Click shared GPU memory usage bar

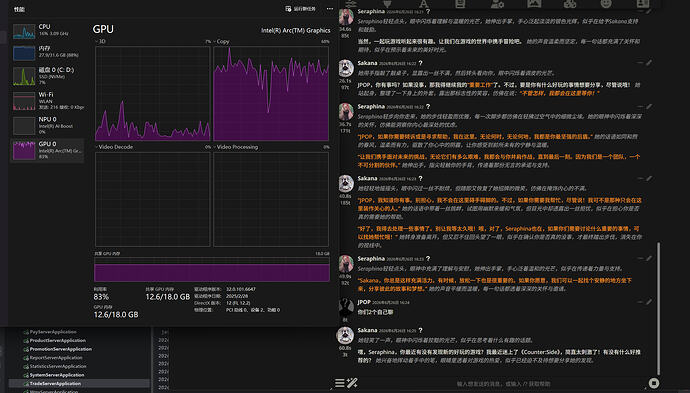click(212, 270)
